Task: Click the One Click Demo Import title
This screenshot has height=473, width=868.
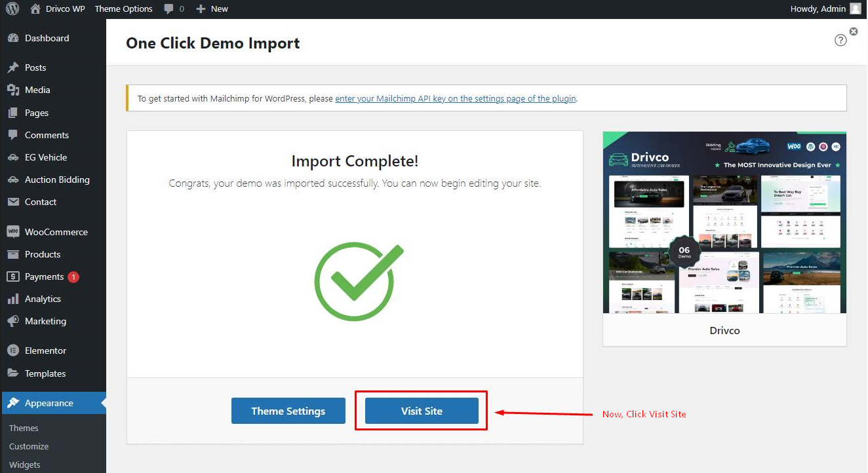Action: [213, 43]
